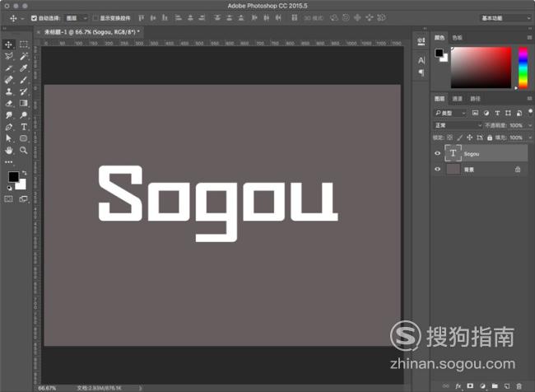Open the Properties panel icon in dock
This screenshot has width=535, height=392.
tap(421, 42)
